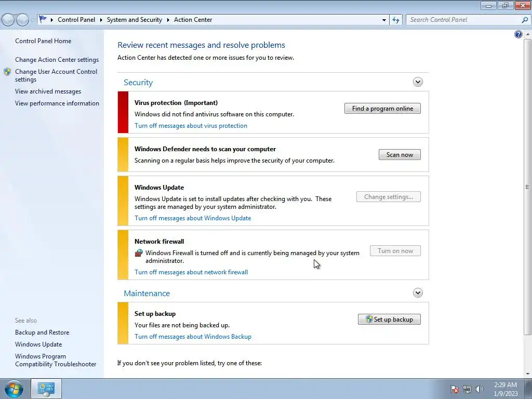Screen dimensions: 532x399
Task: Click the shield icon beside User Account Control
Action: 7,72
